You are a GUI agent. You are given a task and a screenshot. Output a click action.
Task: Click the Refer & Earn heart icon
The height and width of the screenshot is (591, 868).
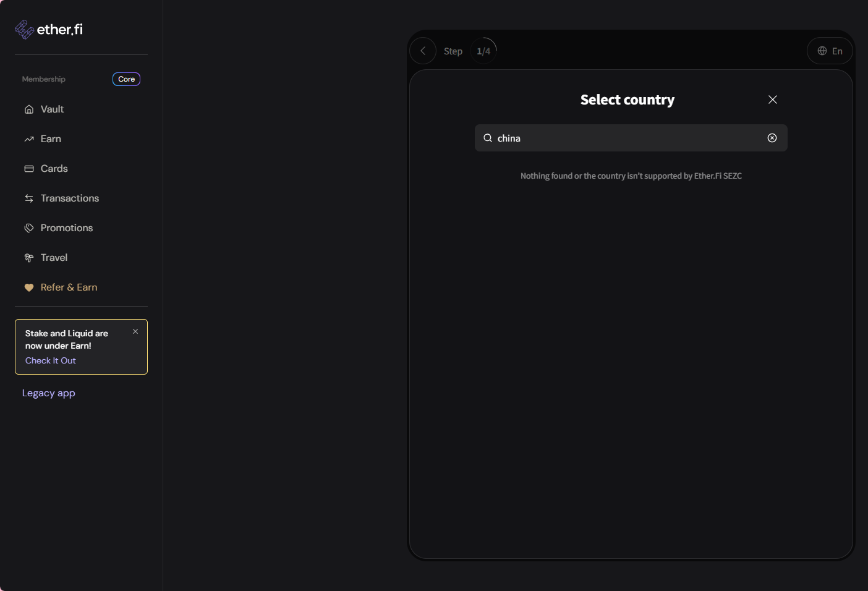29,287
